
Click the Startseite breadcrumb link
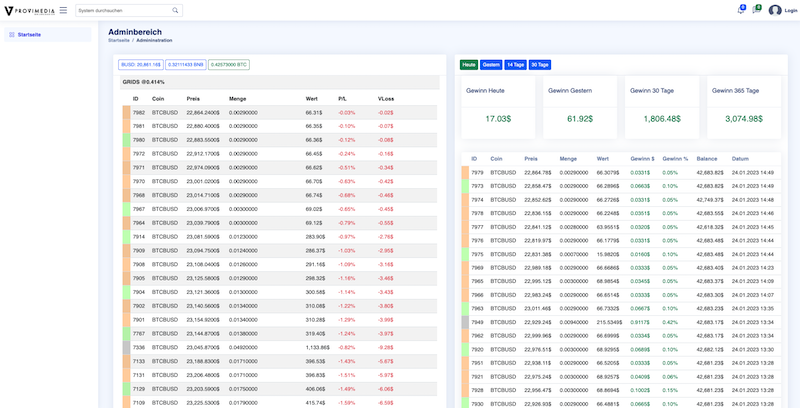coord(118,40)
